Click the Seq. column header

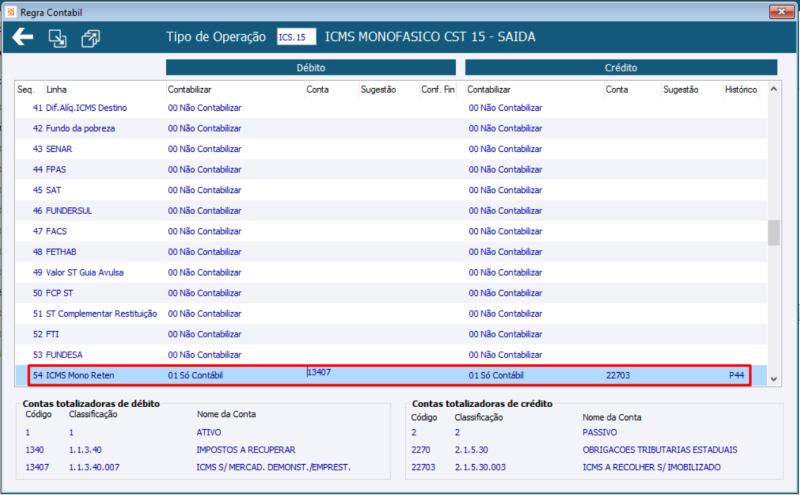pyautogui.click(x=26, y=89)
